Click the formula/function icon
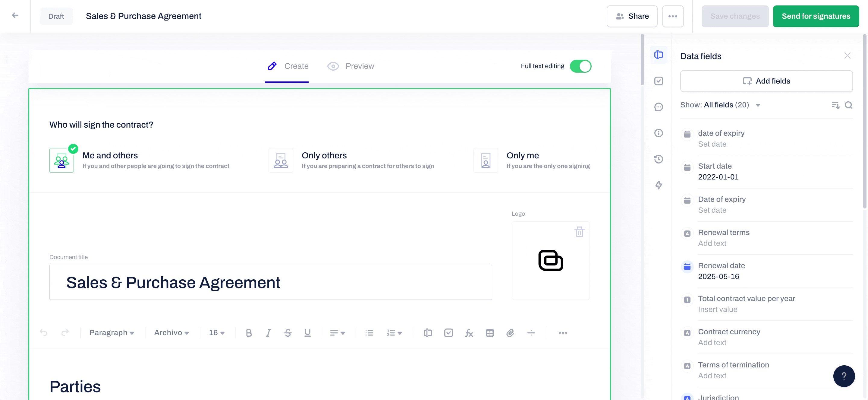The height and width of the screenshot is (400, 868). [x=469, y=332]
